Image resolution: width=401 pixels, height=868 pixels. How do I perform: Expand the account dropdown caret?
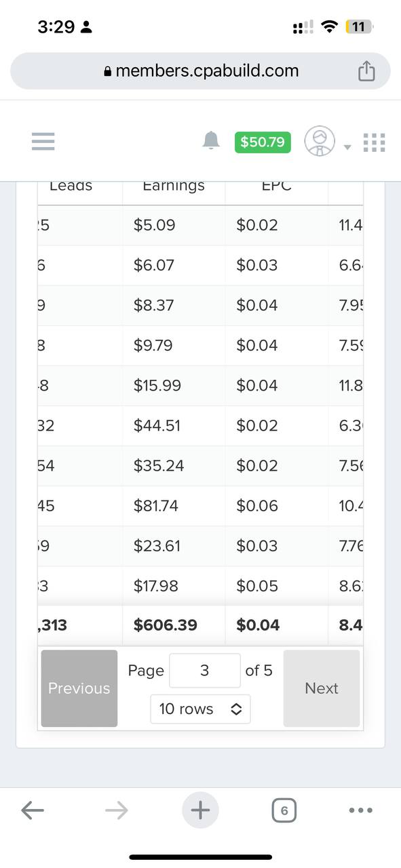(347, 147)
